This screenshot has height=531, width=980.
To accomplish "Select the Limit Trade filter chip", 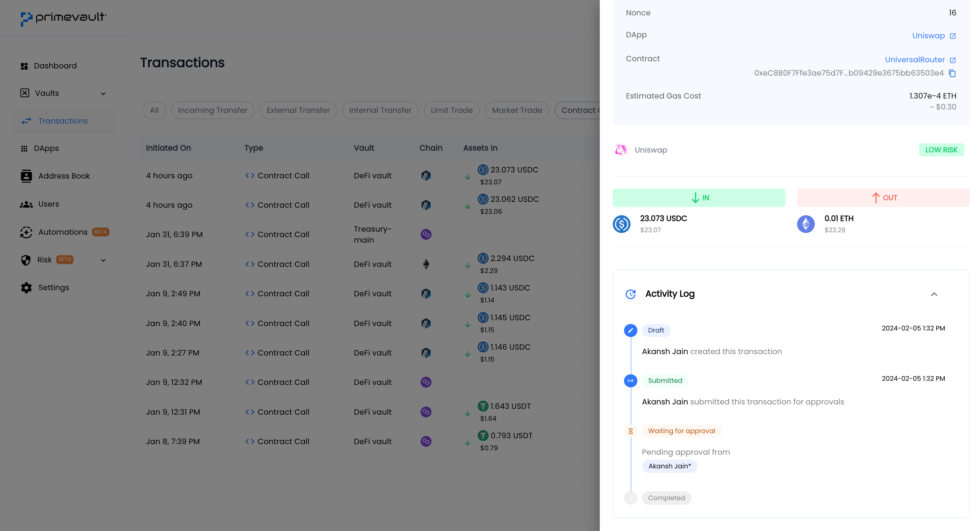I will (x=452, y=111).
